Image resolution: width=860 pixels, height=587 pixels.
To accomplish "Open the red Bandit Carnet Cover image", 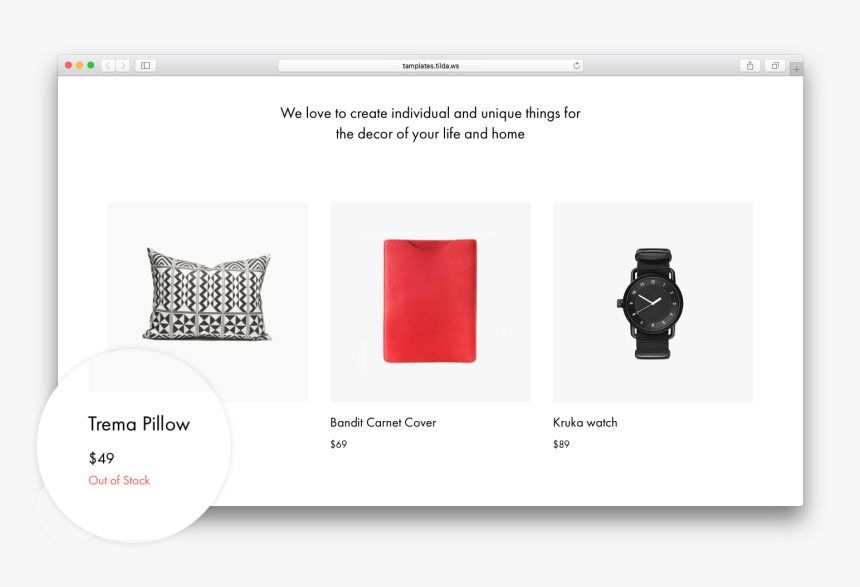I will pyautogui.click(x=431, y=302).
